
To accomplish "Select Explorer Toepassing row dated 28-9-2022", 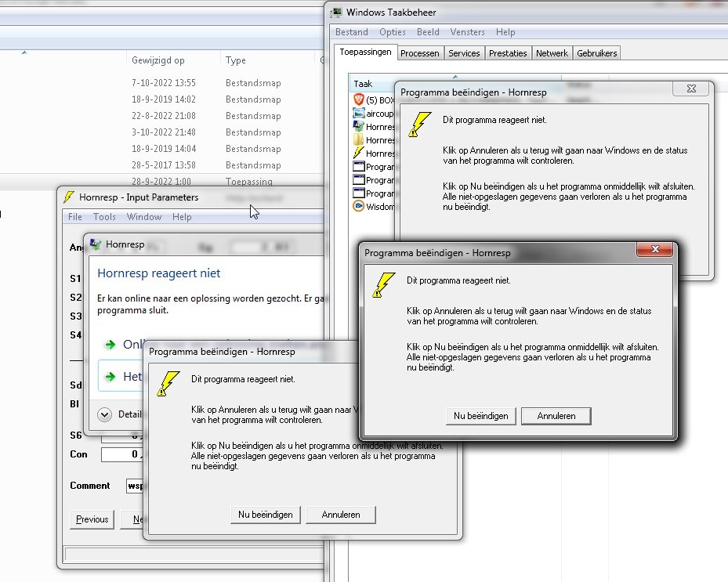I will coord(161,182).
